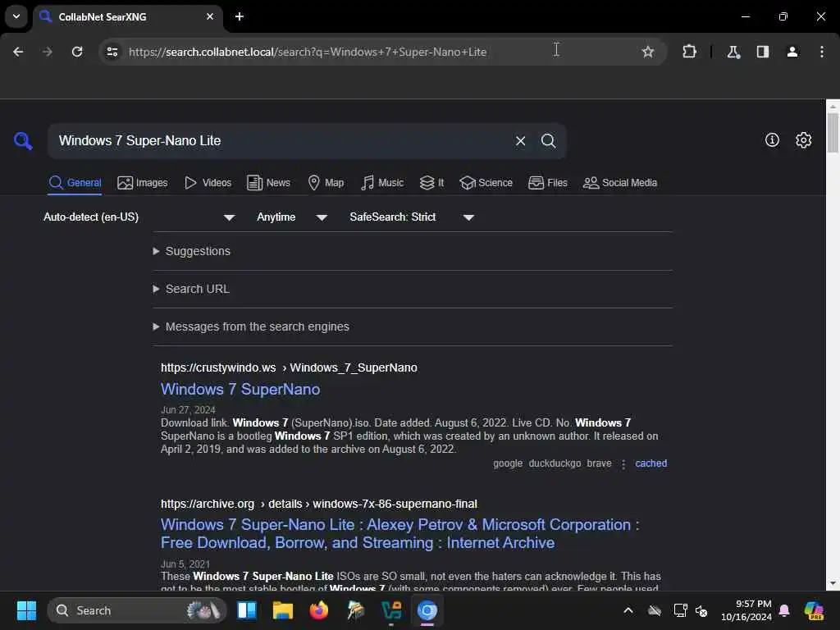Click the brave engine label
This screenshot has width=840, height=630.
click(599, 463)
